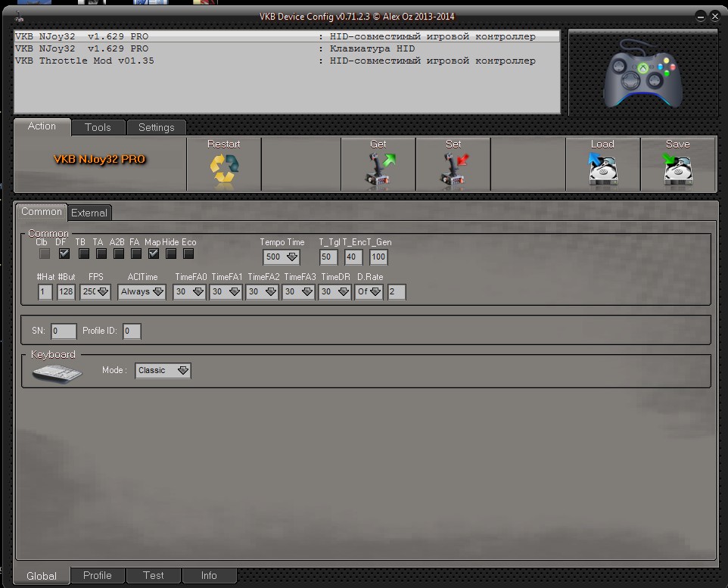Switch to the Settings tab
Viewport: 728px width, 588px height.
point(157,127)
